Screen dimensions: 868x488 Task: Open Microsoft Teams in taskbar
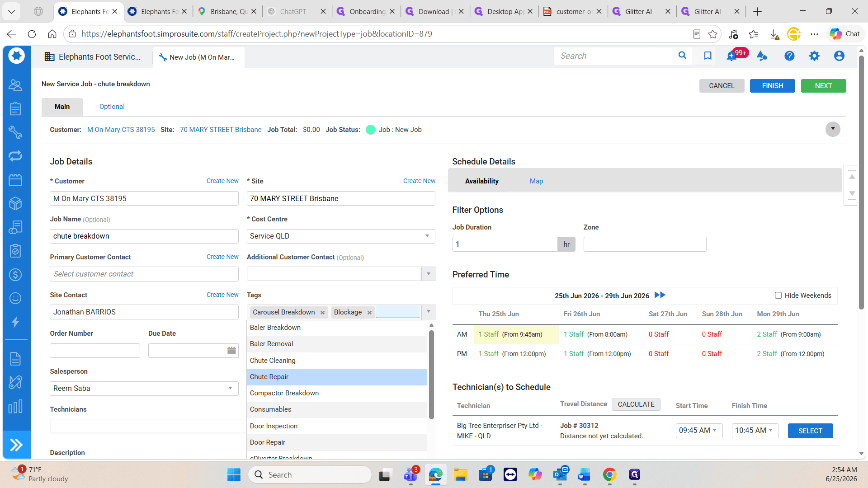(410, 475)
